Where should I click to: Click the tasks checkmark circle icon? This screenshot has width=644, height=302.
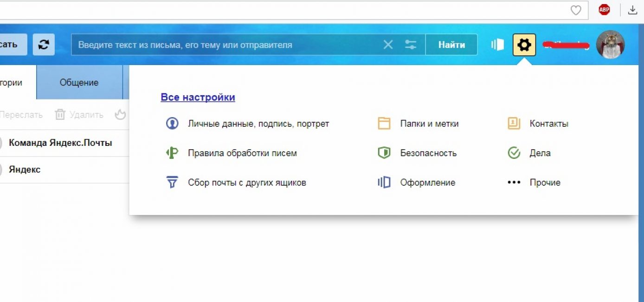514,153
